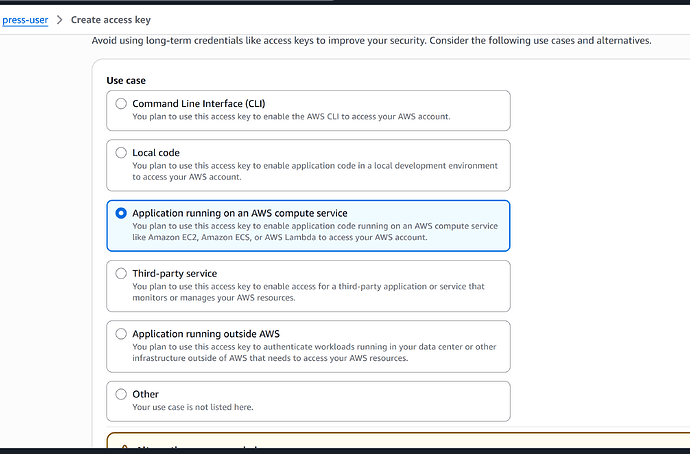This screenshot has width=690, height=454.
Task: Open the press-user breadcrumb link
Action: click(x=25, y=20)
